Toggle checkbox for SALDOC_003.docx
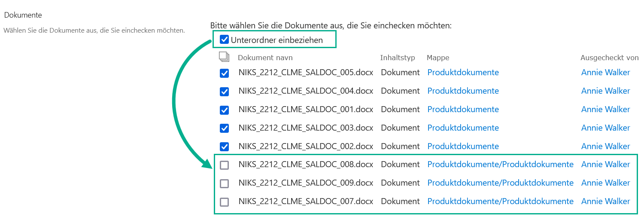The height and width of the screenshot is (220, 644). (x=224, y=128)
